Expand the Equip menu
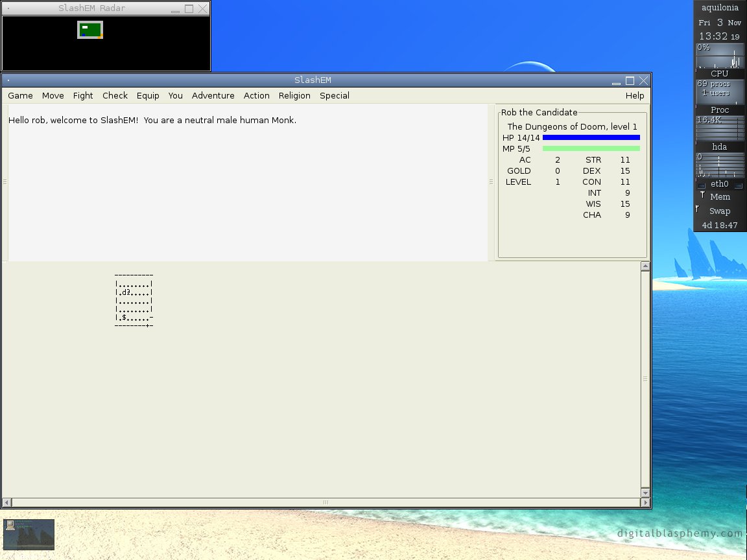Image resolution: width=747 pixels, height=560 pixels. (x=148, y=95)
